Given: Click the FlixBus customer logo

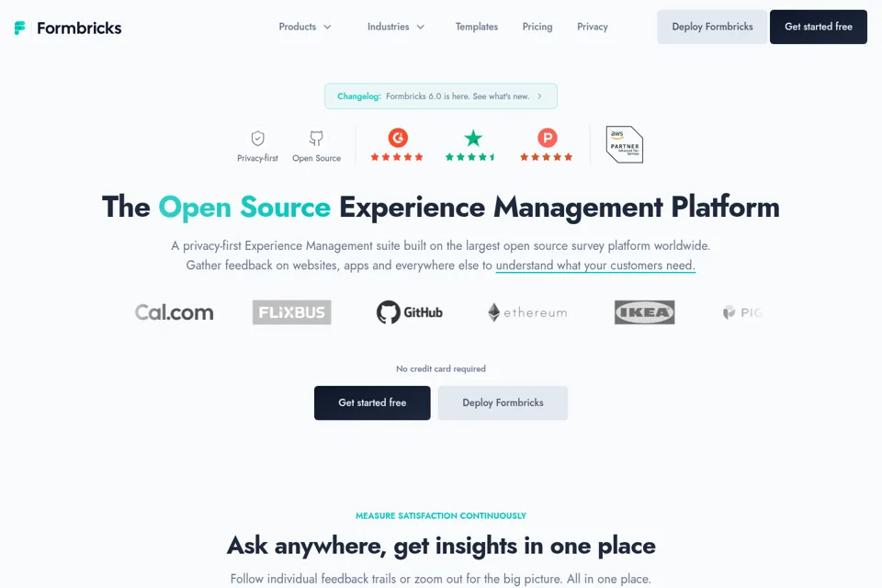Looking at the screenshot, I should tap(292, 312).
